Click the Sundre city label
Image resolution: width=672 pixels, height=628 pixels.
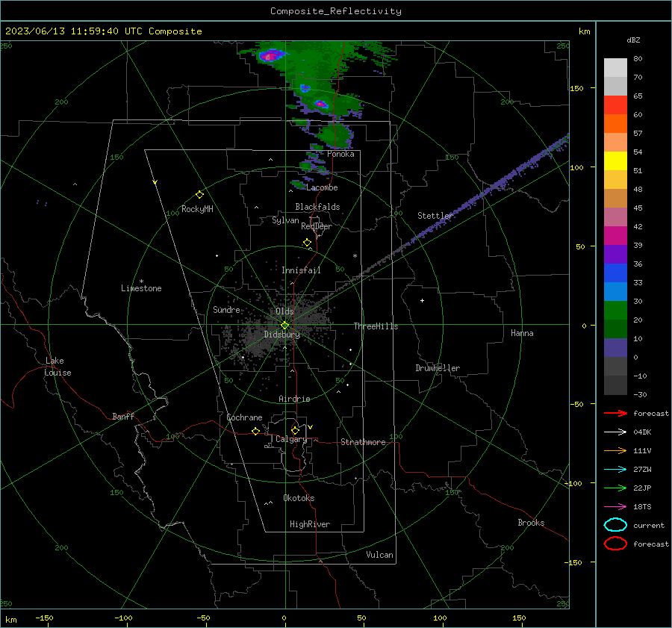(227, 309)
